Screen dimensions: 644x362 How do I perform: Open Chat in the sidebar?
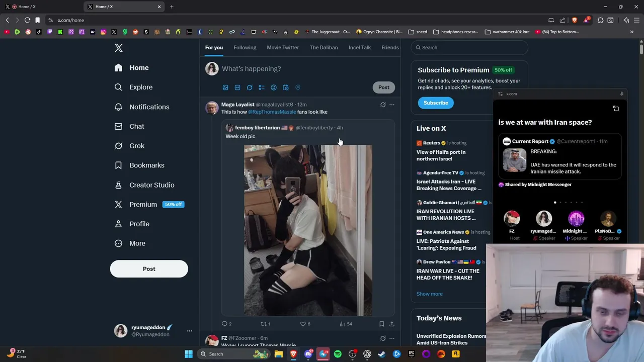(x=129, y=126)
